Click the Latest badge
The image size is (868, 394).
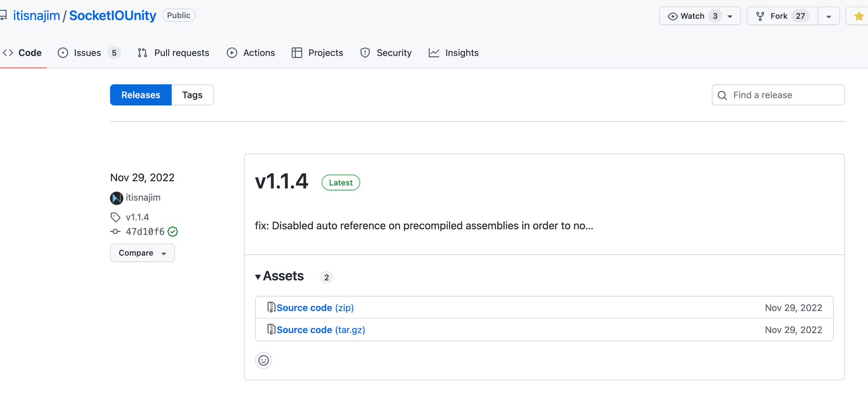pos(341,183)
